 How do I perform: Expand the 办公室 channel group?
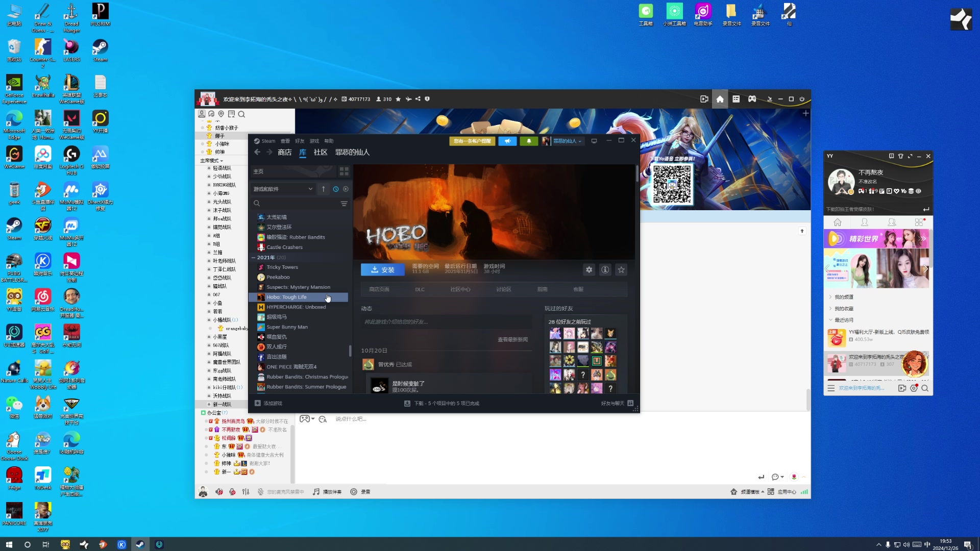pyautogui.click(x=214, y=413)
